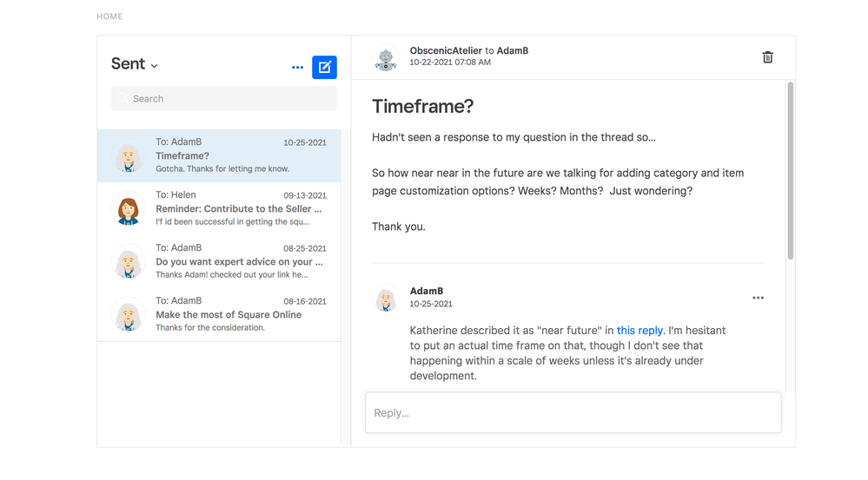Click avatar on the Timeframe? message
Viewport: 868px width, 480px height.
coord(129,157)
